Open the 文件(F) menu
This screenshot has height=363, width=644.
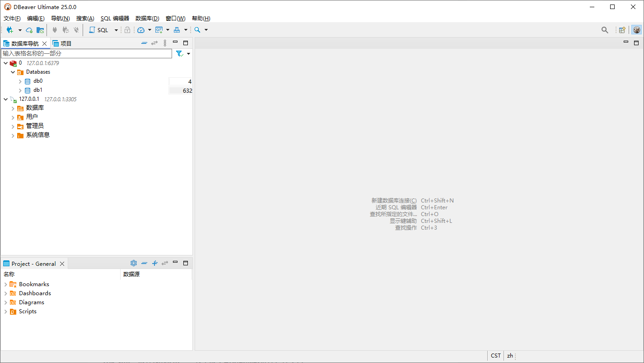pos(12,19)
